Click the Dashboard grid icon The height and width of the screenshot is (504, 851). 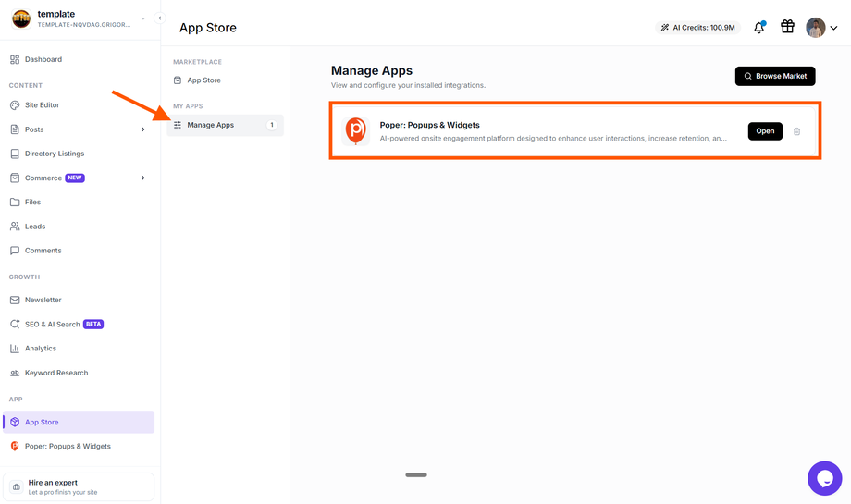click(x=15, y=60)
